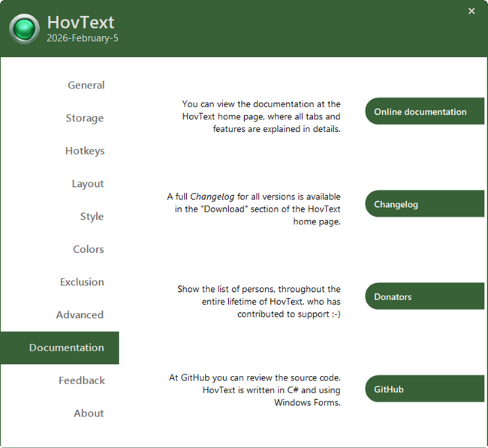Click the green HovText logo icon

24,29
